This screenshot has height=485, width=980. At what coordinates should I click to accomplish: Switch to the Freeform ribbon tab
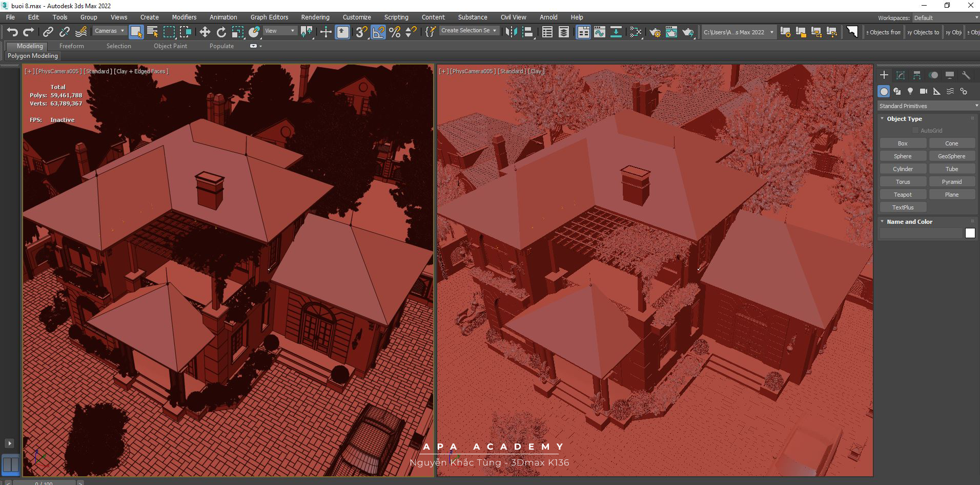pyautogui.click(x=71, y=46)
